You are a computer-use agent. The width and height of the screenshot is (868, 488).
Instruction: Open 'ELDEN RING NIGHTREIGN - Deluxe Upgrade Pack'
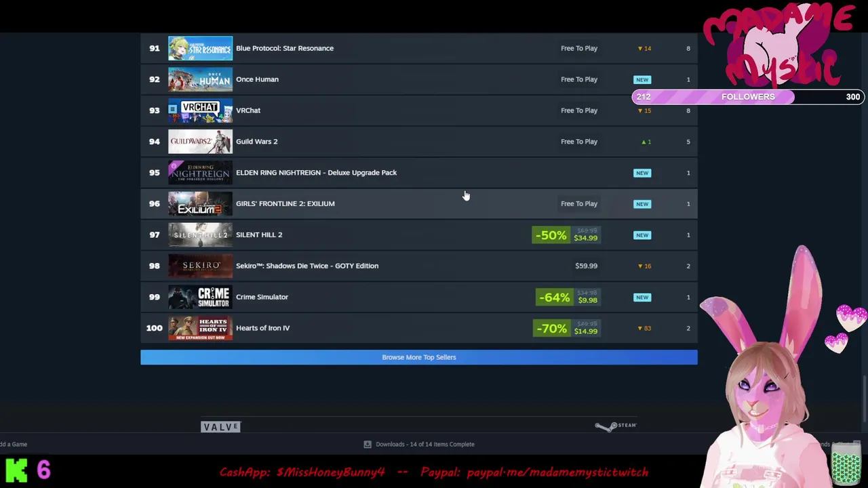pos(317,173)
